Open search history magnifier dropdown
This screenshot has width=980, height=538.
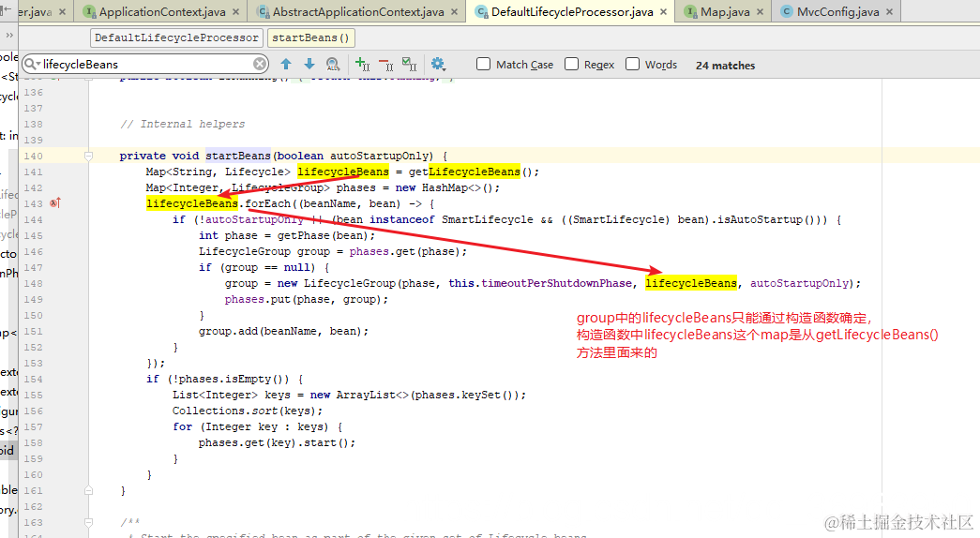tap(32, 64)
